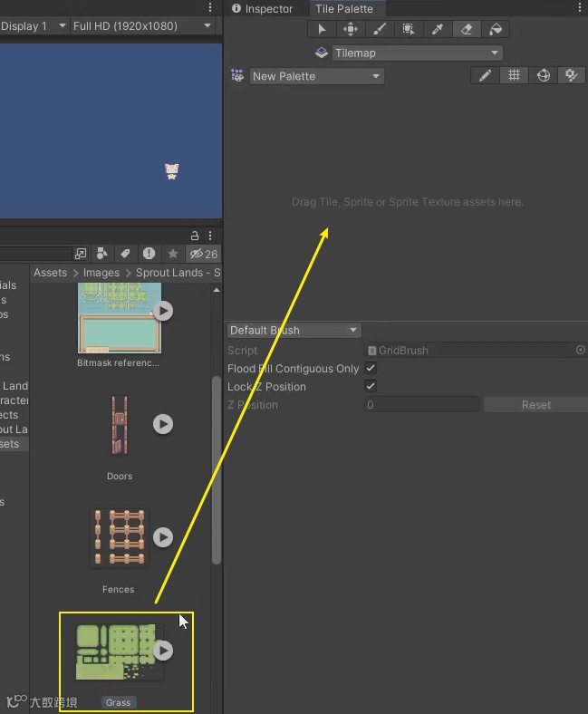Click the tilemap layers icon
Image resolution: width=588 pixels, height=714 pixels.
point(322,53)
